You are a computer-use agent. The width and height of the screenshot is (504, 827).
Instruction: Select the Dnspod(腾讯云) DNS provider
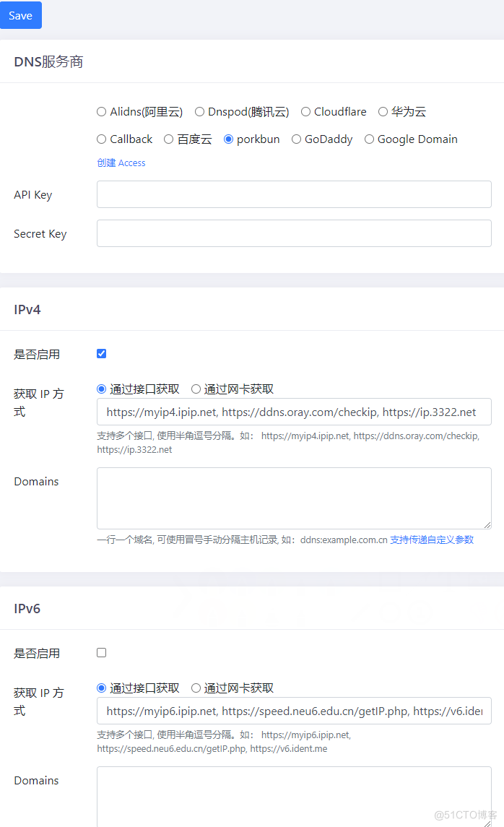pos(200,112)
